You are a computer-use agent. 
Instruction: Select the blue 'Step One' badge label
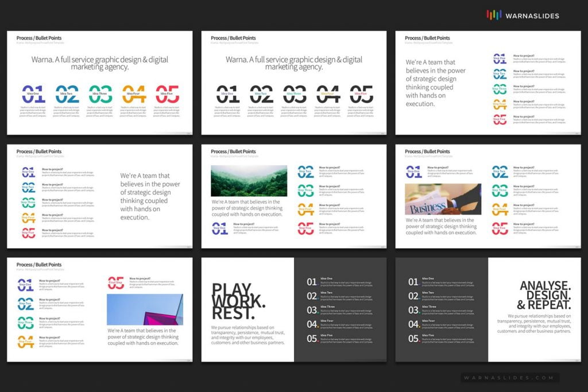[x=28, y=172]
